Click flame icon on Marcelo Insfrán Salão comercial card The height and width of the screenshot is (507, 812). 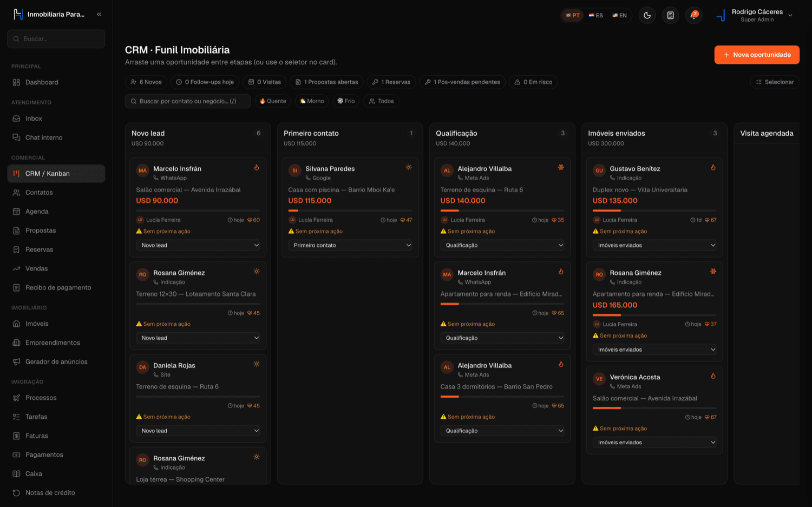coord(257,168)
